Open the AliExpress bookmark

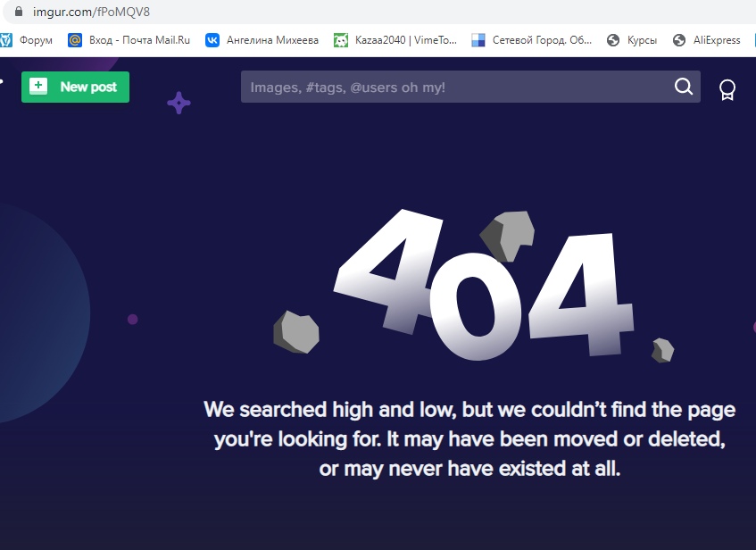click(x=707, y=40)
